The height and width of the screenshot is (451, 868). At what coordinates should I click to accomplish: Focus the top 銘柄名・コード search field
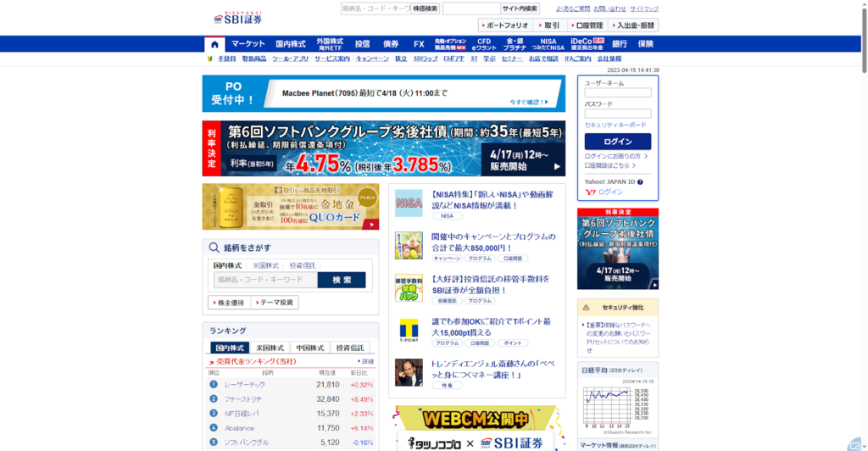click(x=376, y=8)
